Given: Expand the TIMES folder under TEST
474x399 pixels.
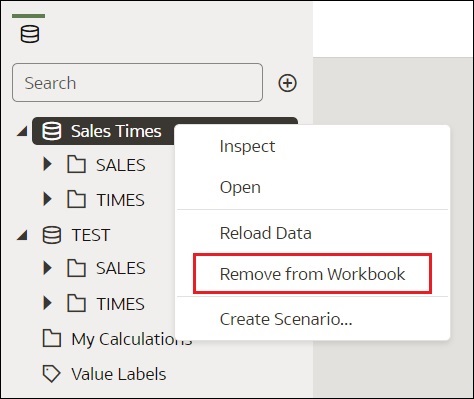Looking at the screenshot, I should pyautogui.click(x=48, y=303).
